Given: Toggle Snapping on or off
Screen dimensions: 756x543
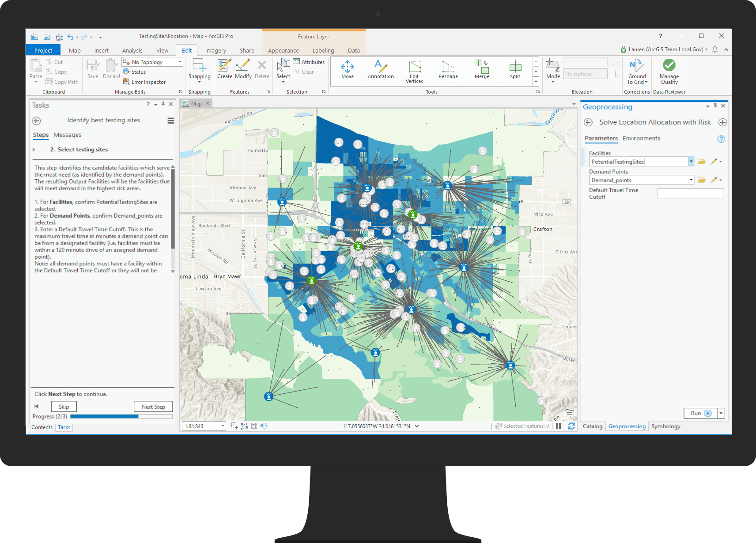Looking at the screenshot, I should point(199,69).
